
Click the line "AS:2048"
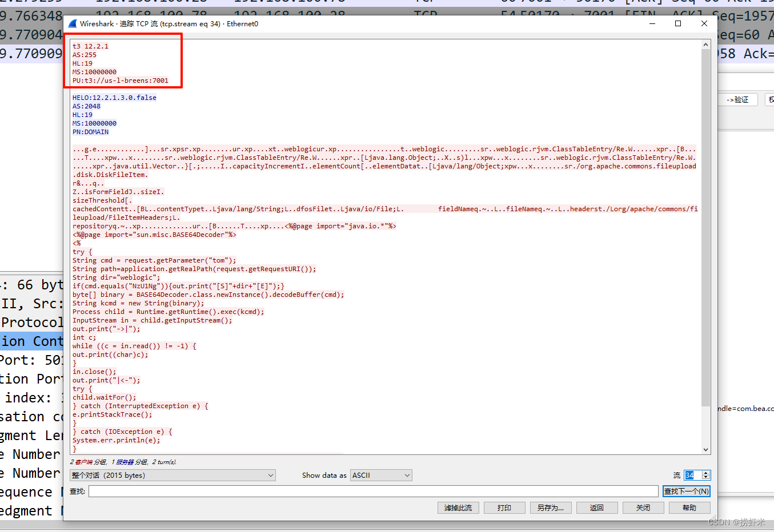(x=86, y=106)
